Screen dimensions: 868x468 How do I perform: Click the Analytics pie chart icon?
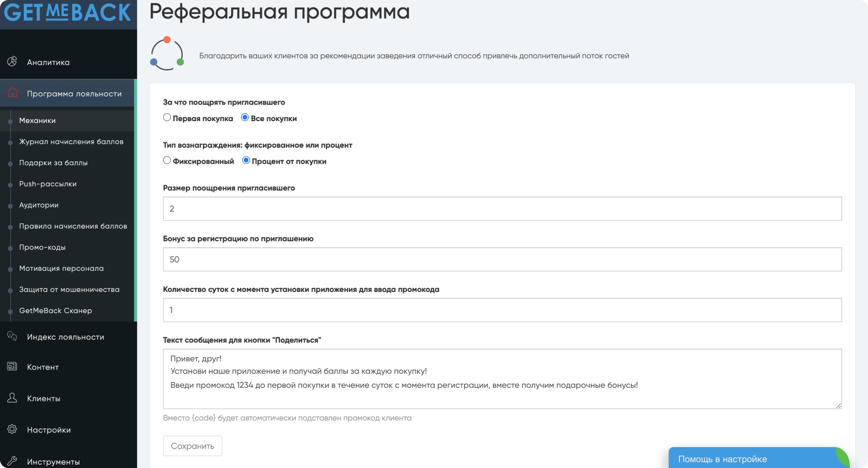point(12,61)
